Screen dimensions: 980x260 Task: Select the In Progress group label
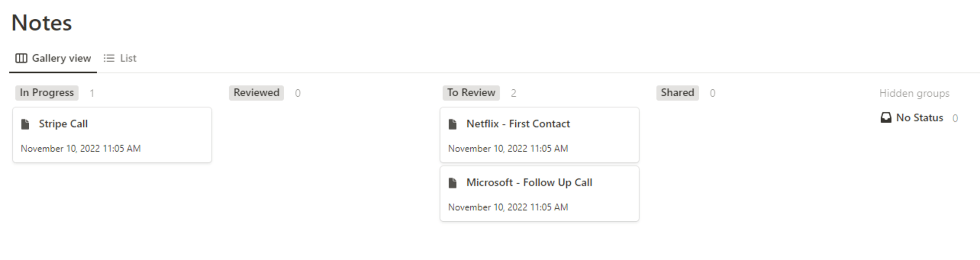pos(47,93)
